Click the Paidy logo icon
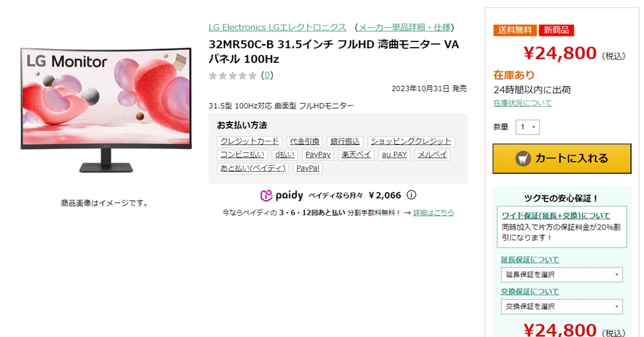The width and height of the screenshot is (644, 337). pyautogui.click(x=266, y=196)
